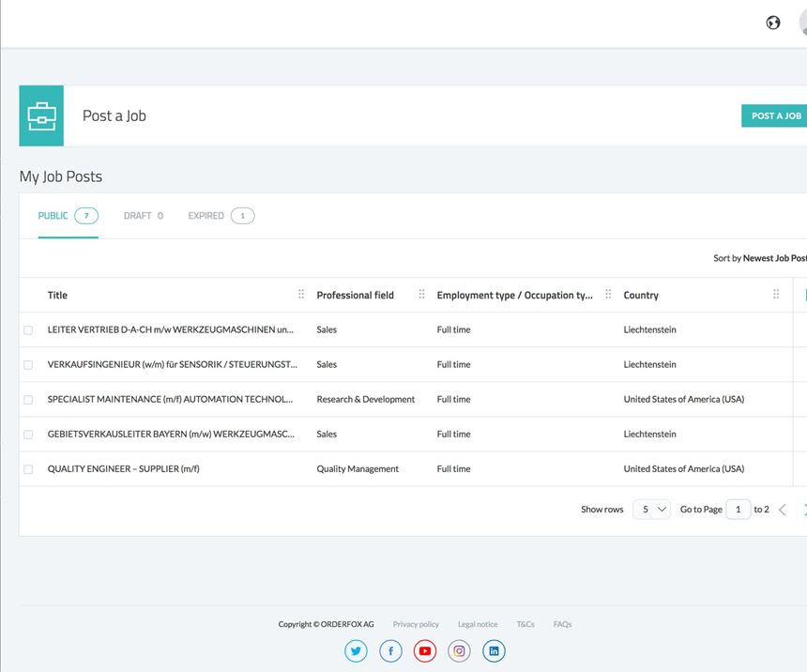Click Research & Development field cell
The width and height of the screenshot is (807, 672).
(x=365, y=399)
